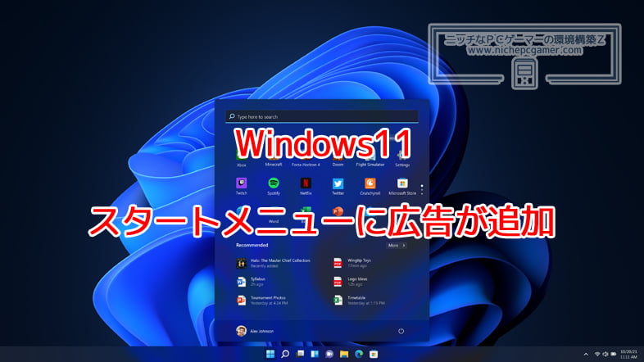Show hidden icons with tray chevron
Image resolution: width=644 pixels, height=362 pixels.
tap(586, 354)
